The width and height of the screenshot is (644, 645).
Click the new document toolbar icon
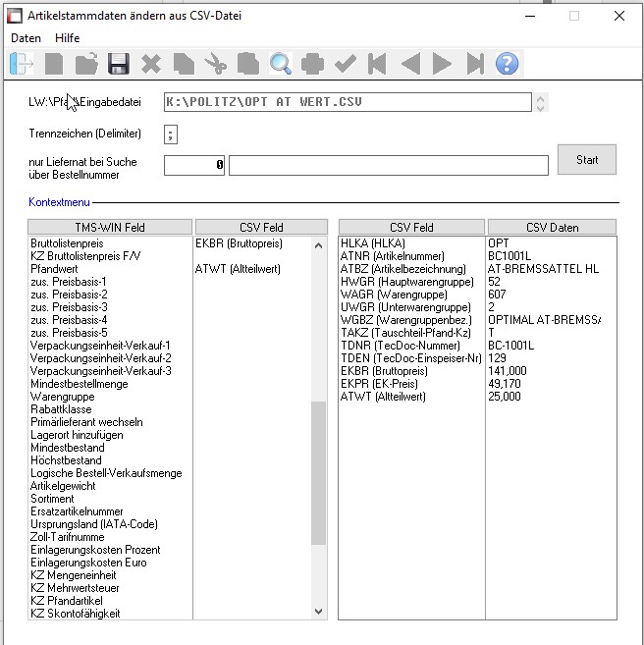[54, 64]
